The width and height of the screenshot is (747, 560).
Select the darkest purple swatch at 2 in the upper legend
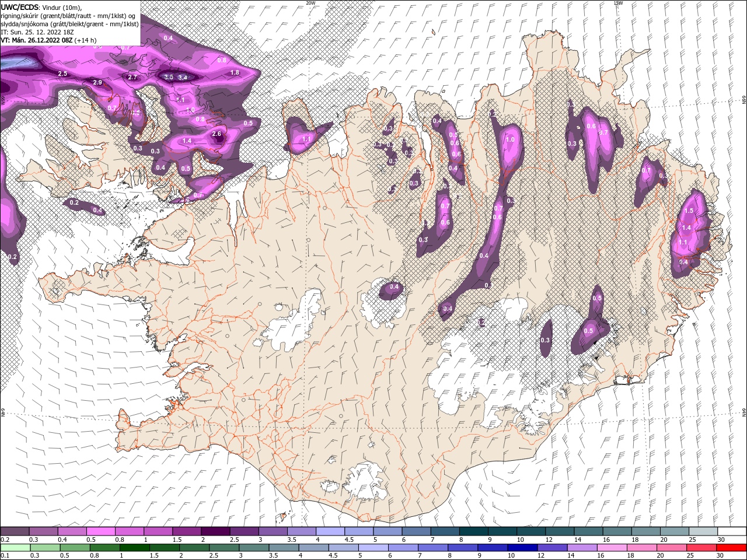tap(215, 531)
